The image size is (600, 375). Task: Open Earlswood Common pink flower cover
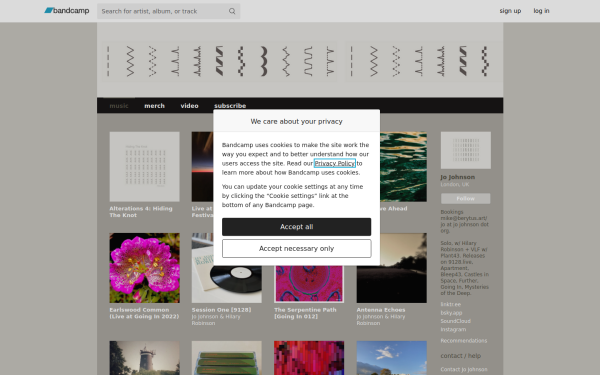[144, 268]
